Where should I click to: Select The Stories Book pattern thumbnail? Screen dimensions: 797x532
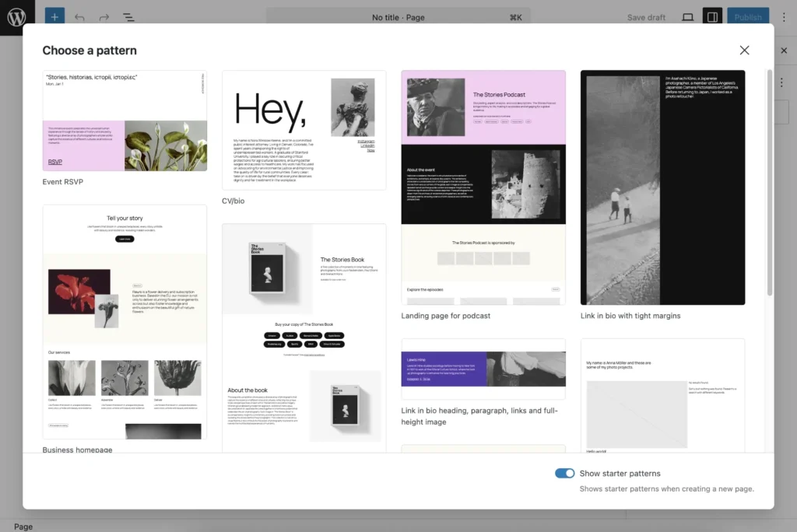(x=304, y=338)
